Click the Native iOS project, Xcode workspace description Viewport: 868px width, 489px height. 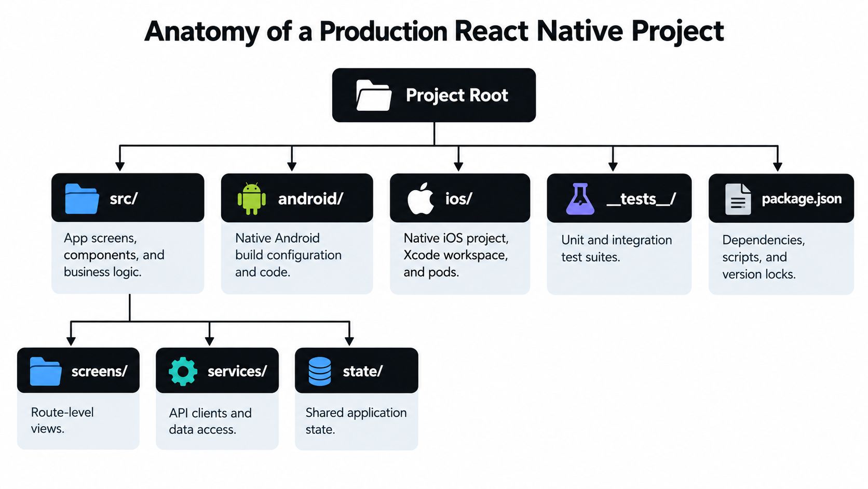tap(456, 255)
